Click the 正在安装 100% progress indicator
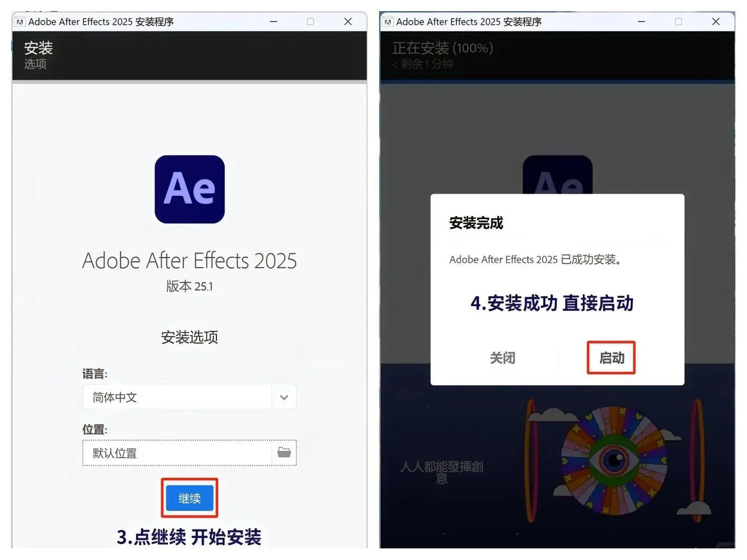Image resolution: width=747 pixels, height=560 pixels. coord(442,48)
